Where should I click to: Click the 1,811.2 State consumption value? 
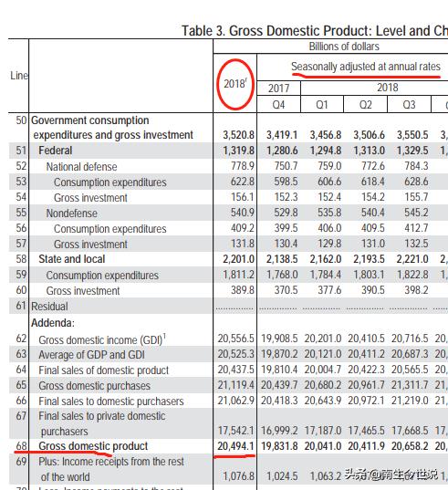pyautogui.click(x=239, y=275)
